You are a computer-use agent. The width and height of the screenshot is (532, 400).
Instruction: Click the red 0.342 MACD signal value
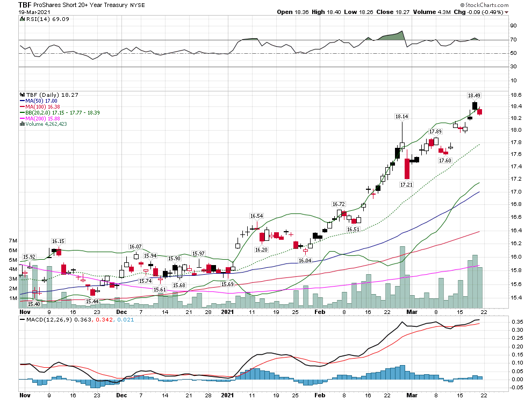point(104,319)
